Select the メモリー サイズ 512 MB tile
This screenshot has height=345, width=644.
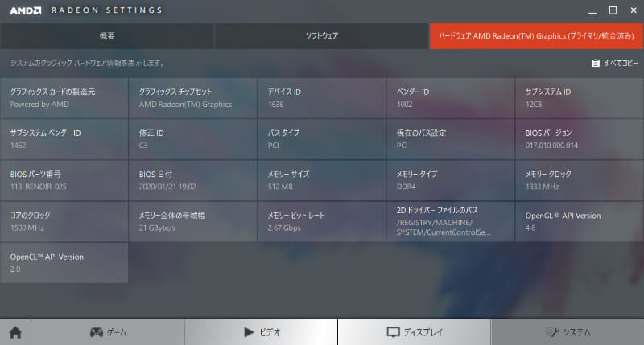click(321, 180)
